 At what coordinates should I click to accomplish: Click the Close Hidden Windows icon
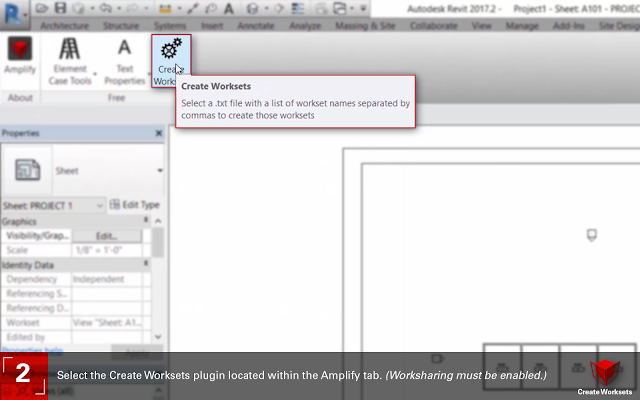321,8
